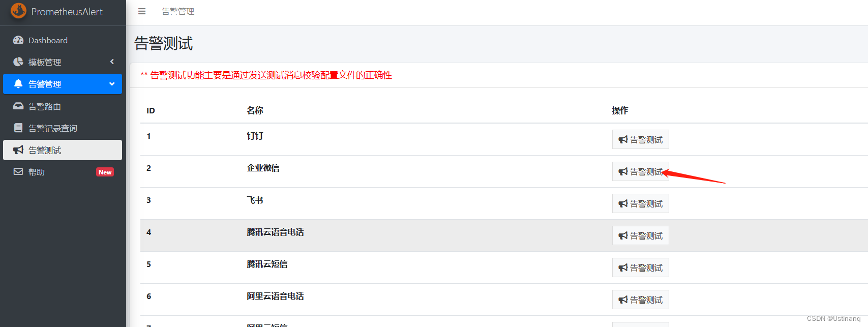Click the megaphone icon next to 告警测试
Screen dimensions: 868x327
(x=18, y=150)
